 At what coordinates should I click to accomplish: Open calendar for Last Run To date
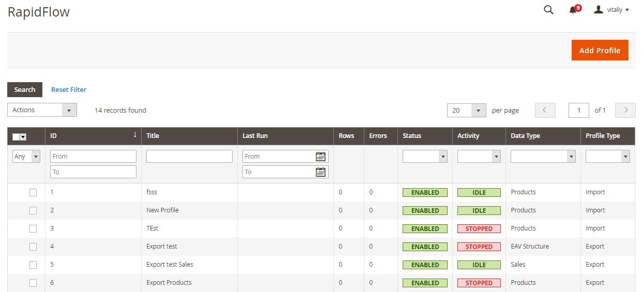[x=320, y=172]
